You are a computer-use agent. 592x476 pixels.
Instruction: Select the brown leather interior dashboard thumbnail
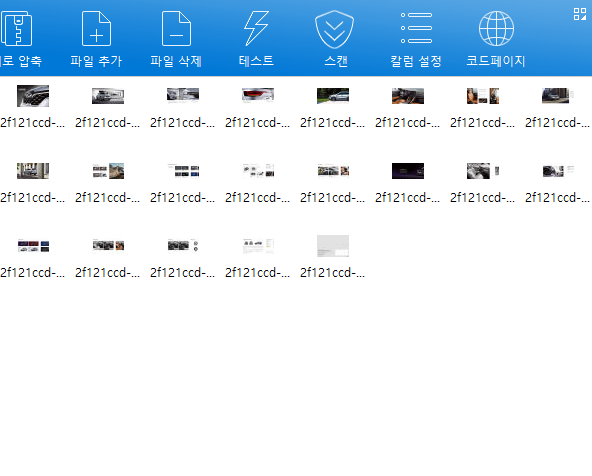[408, 96]
